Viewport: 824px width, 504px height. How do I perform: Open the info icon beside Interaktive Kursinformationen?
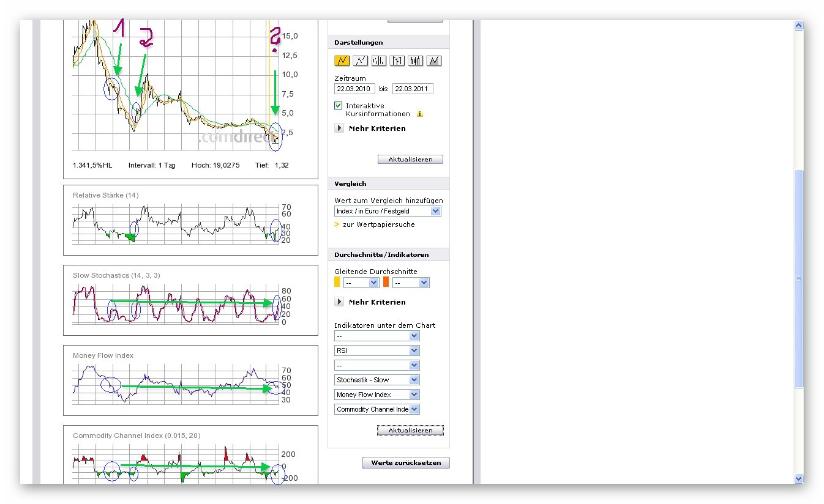[x=420, y=114]
